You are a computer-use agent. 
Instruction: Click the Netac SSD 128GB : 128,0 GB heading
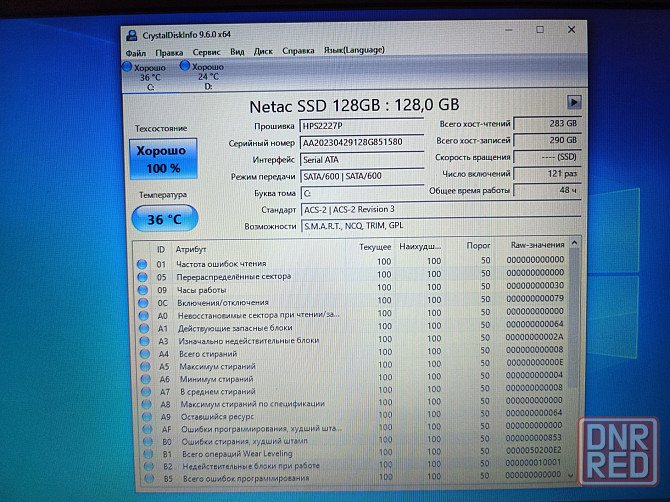(x=354, y=106)
